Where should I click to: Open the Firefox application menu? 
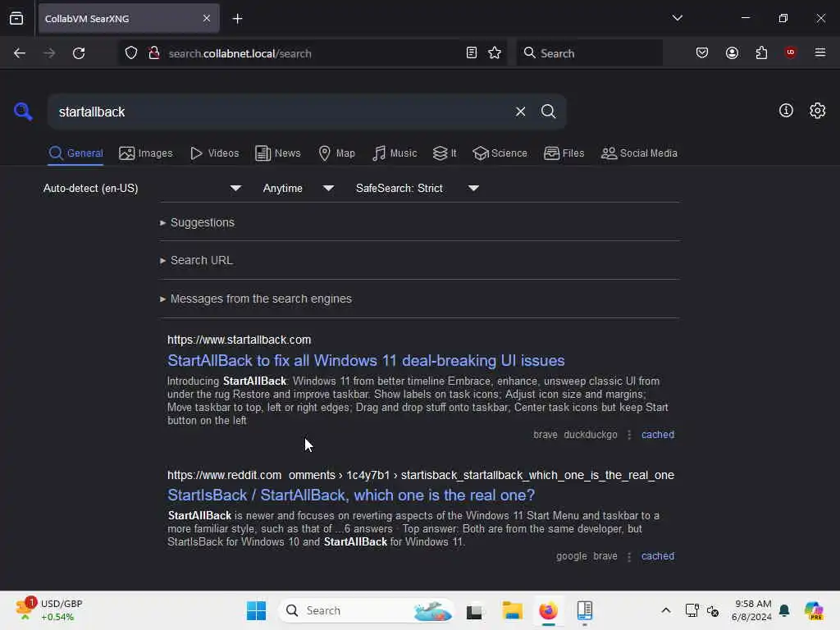point(820,53)
